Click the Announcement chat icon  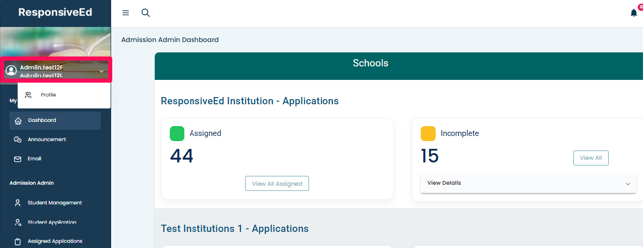[x=18, y=140]
